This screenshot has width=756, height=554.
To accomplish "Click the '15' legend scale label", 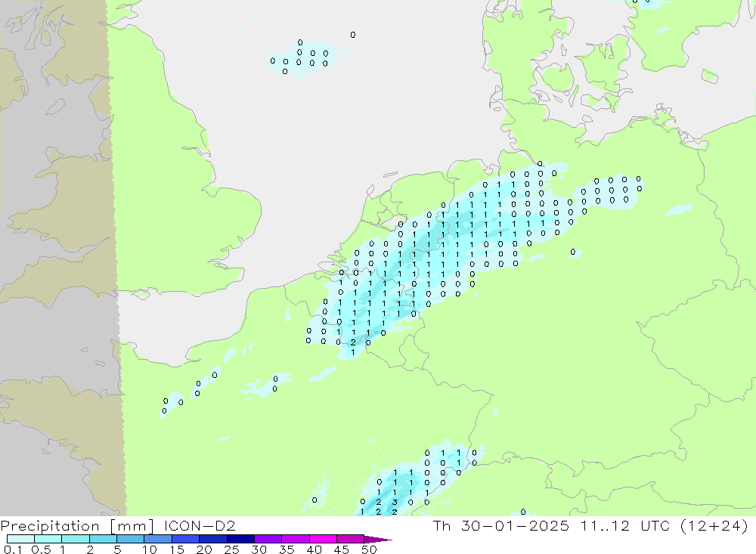I will click(x=177, y=549).
